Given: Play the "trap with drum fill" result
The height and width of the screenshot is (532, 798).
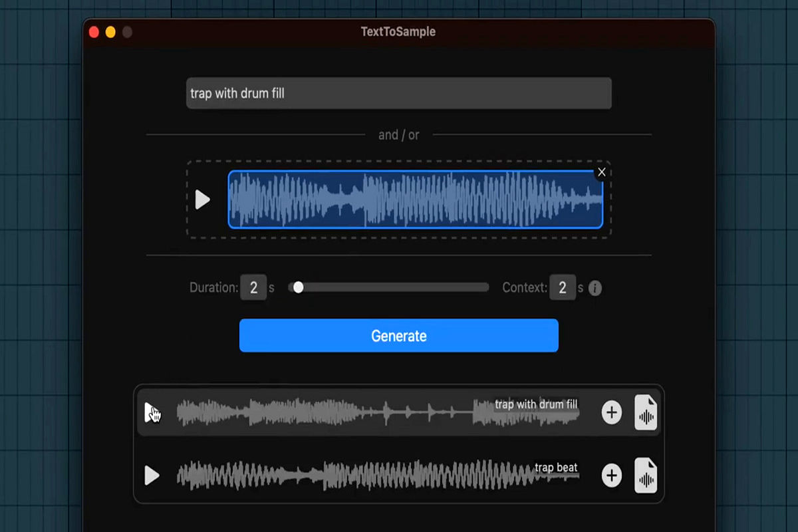Looking at the screenshot, I should 152,412.
